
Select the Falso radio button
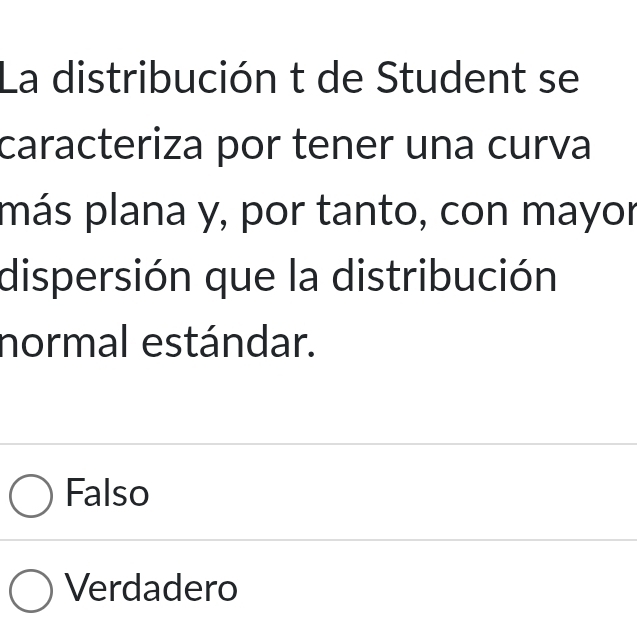pyautogui.click(x=31, y=496)
